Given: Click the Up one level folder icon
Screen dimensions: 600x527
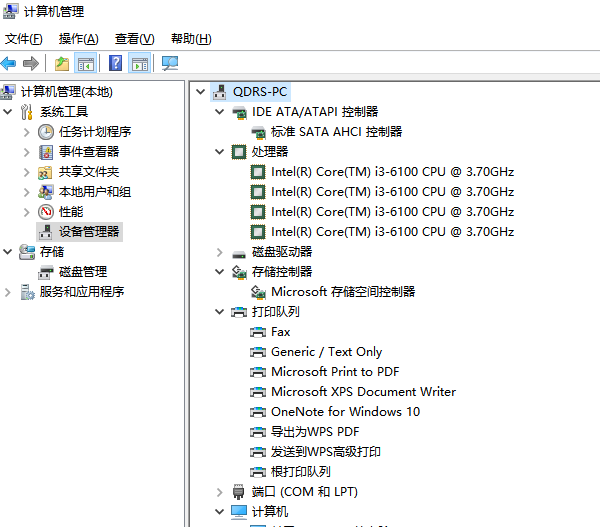Looking at the screenshot, I should pos(62,63).
